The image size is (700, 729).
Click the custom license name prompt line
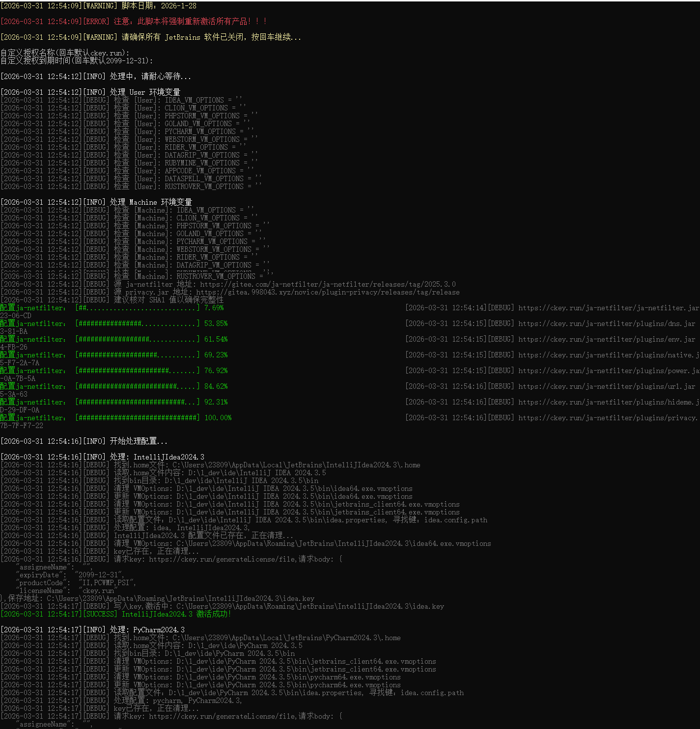(65, 53)
